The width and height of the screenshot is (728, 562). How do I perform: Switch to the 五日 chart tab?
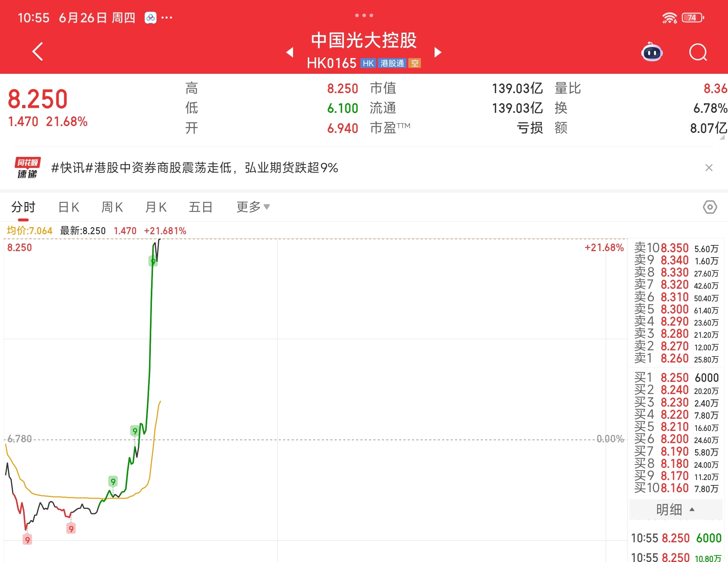pos(201,207)
